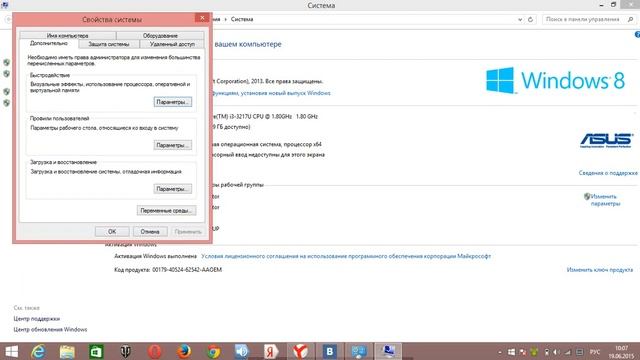Open Параметры under Загрузка и восстановление
Image resolution: width=640 pixels, height=360 pixels.
pos(173,189)
